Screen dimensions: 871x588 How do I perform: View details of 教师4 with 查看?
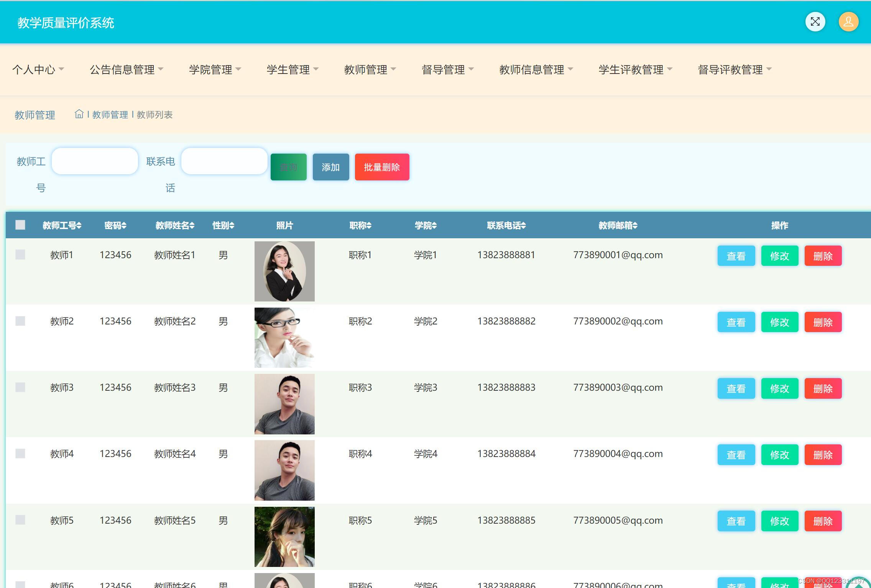coord(736,454)
